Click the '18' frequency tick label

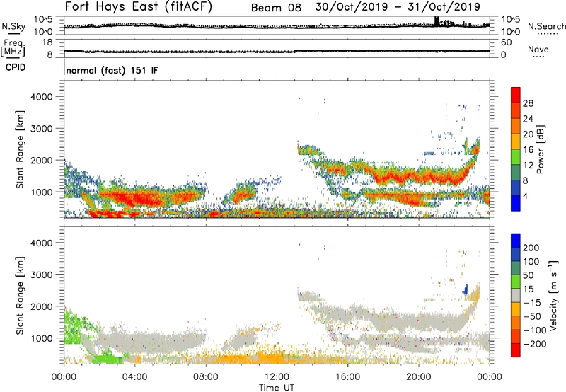[47, 42]
